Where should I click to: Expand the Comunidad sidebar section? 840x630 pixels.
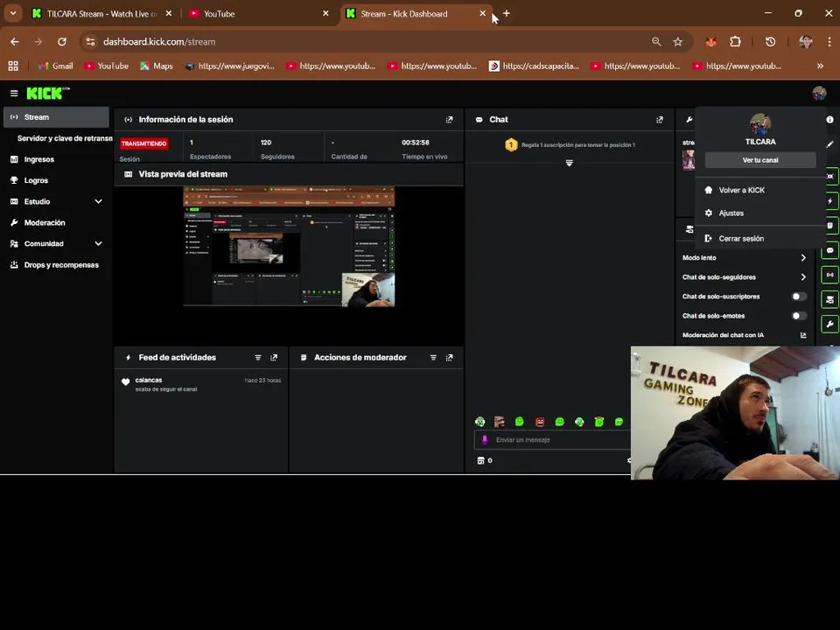pos(98,244)
